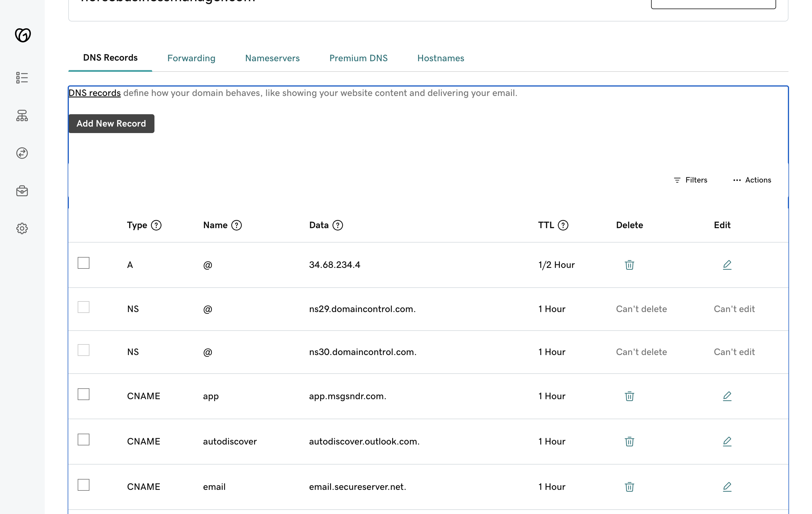Edit the app CNAME record
Image resolution: width=812 pixels, height=514 pixels.
pyautogui.click(x=727, y=396)
